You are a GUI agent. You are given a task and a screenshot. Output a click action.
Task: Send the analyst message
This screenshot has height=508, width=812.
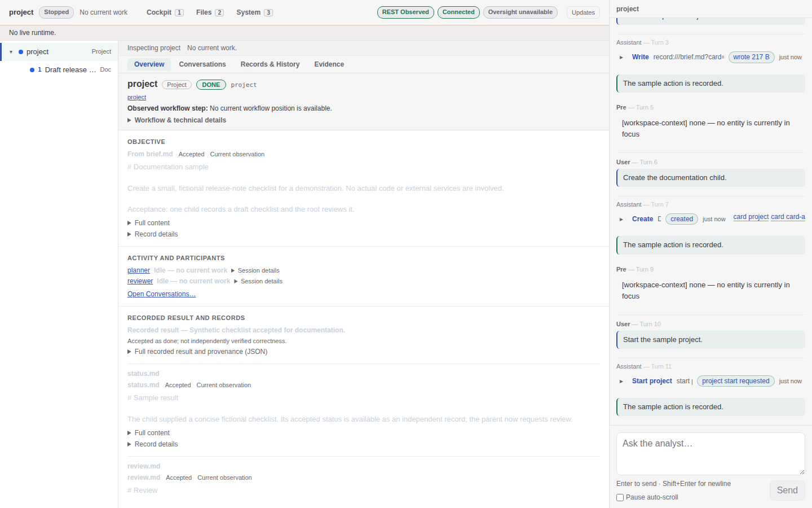pyautogui.click(x=787, y=491)
